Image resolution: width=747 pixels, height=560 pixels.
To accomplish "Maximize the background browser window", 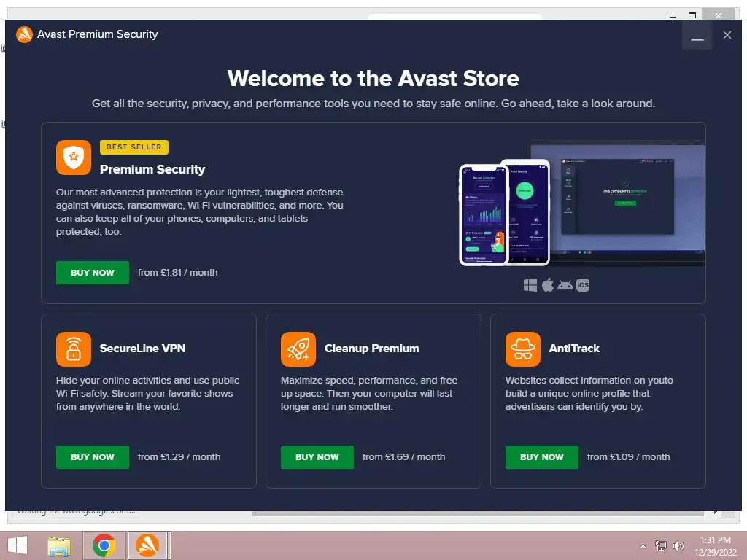I will [692, 15].
